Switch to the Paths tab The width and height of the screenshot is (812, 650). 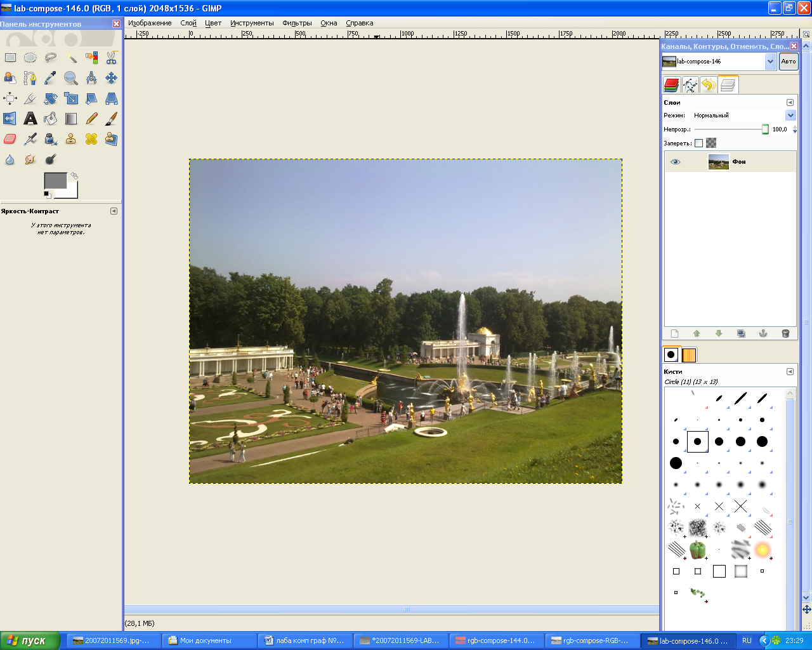pos(690,85)
